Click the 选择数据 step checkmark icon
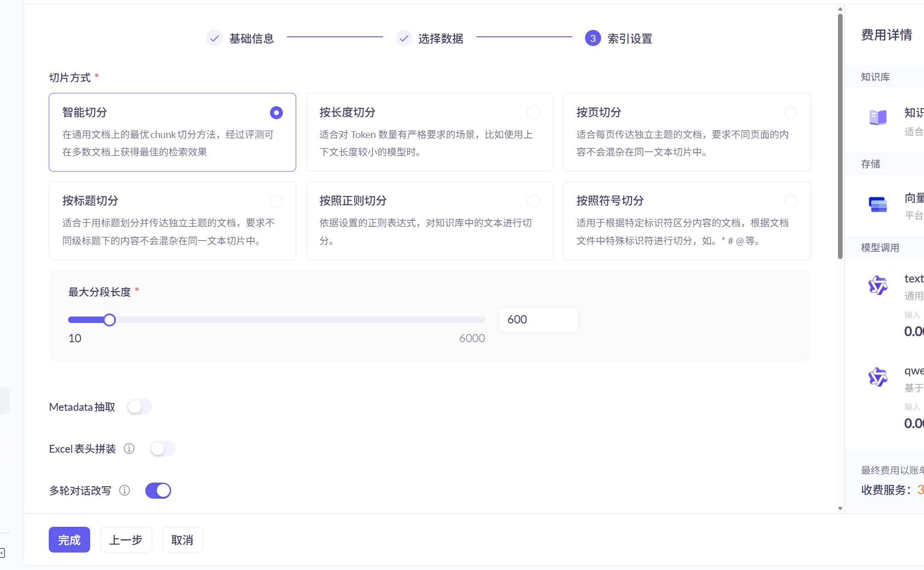924x570 pixels. click(403, 38)
